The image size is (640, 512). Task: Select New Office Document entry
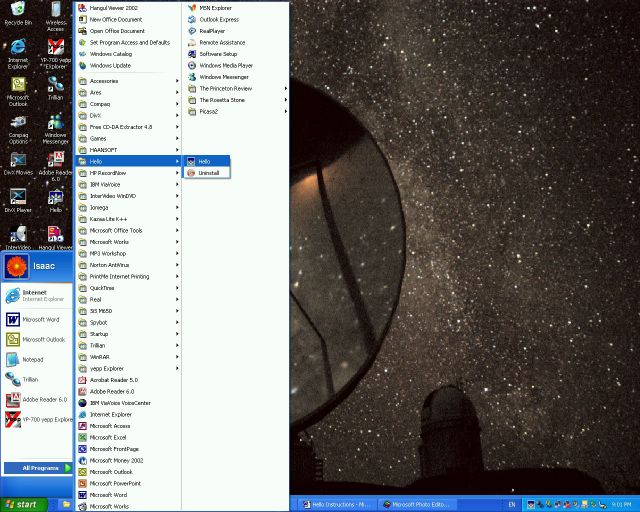pyautogui.click(x=128, y=19)
